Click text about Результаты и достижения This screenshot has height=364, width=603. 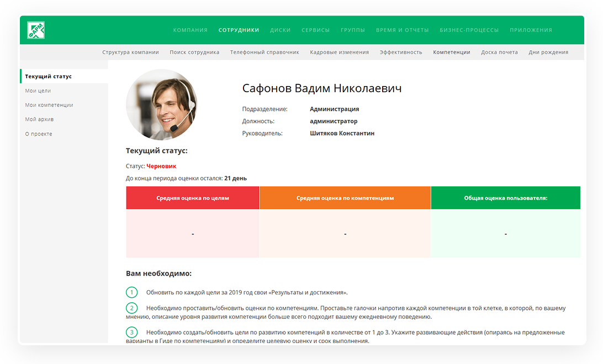pyautogui.click(x=247, y=293)
